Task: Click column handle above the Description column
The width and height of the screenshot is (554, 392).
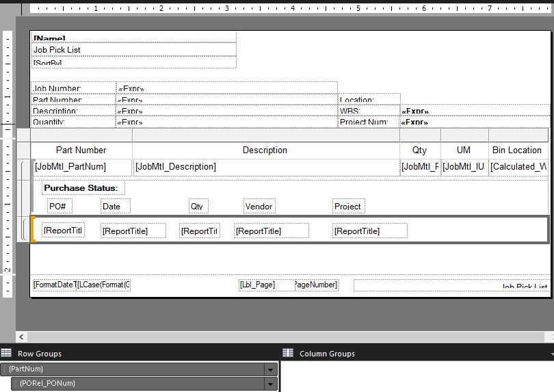Action: [x=265, y=135]
